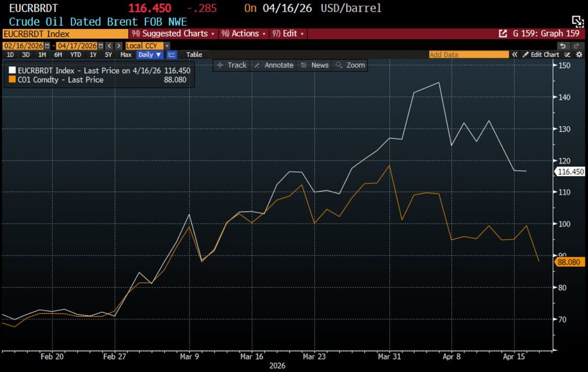Image resolution: width=588 pixels, height=372 pixels.
Task: Click the Edit Chart button
Action: click(x=540, y=55)
